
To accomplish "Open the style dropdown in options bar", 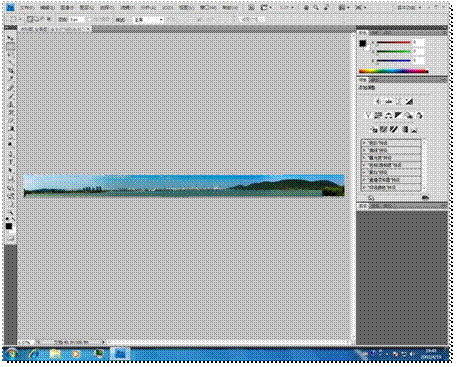I will coord(148,20).
